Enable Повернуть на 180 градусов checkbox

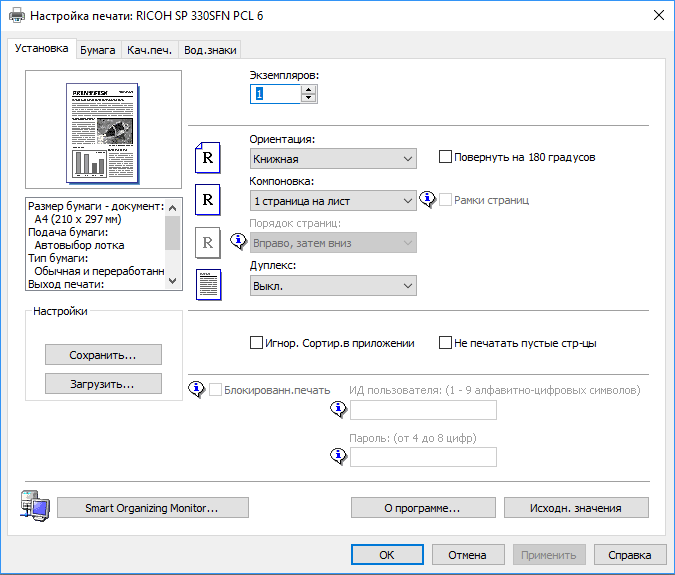pyautogui.click(x=446, y=157)
